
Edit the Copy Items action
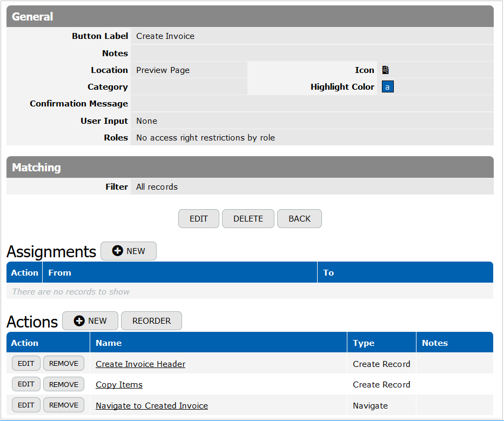pos(26,384)
